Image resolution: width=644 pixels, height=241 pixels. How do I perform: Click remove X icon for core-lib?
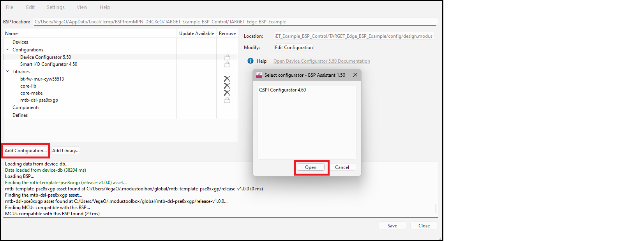(227, 86)
